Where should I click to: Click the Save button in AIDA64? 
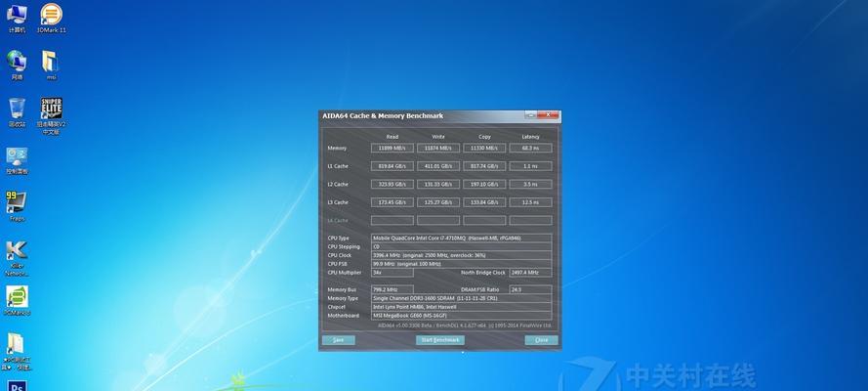pyautogui.click(x=338, y=340)
